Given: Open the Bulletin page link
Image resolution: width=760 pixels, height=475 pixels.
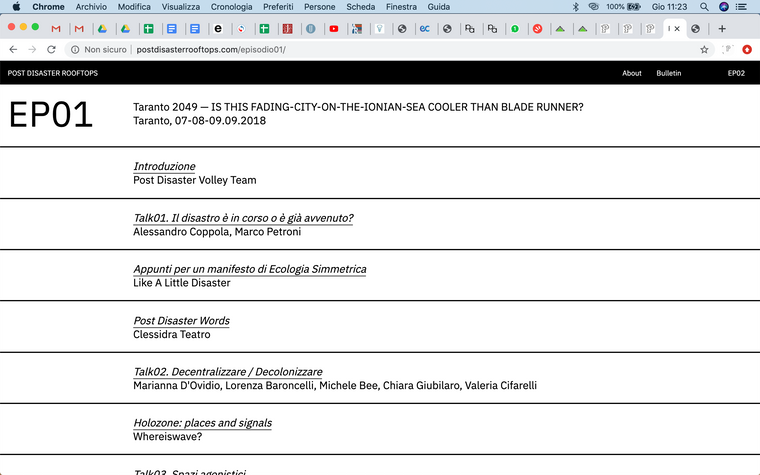Looking at the screenshot, I should point(669,73).
